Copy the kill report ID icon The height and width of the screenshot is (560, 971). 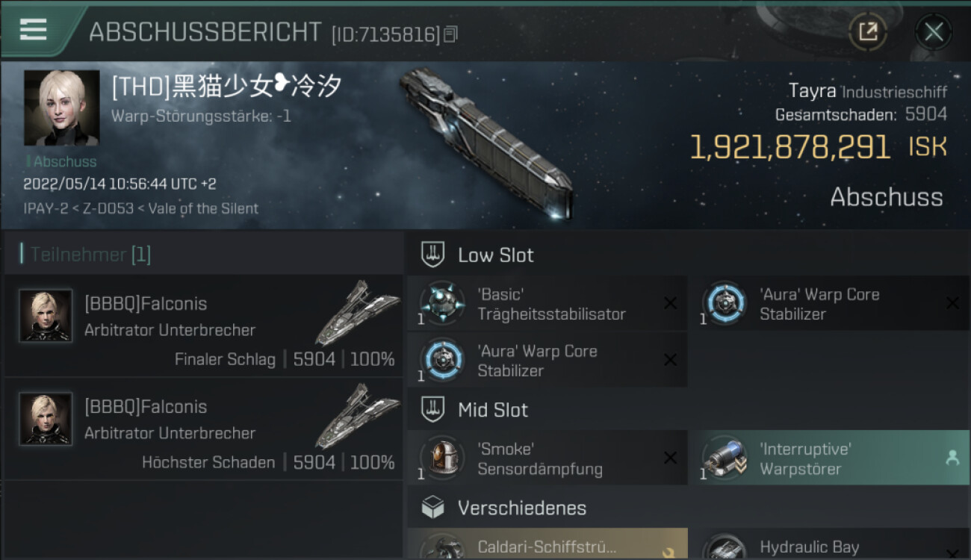450,34
